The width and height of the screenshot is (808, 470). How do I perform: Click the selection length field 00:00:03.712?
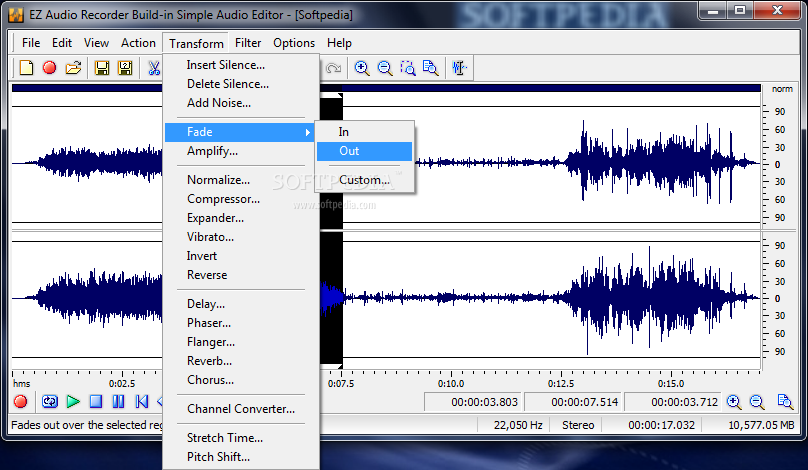[x=672, y=402]
